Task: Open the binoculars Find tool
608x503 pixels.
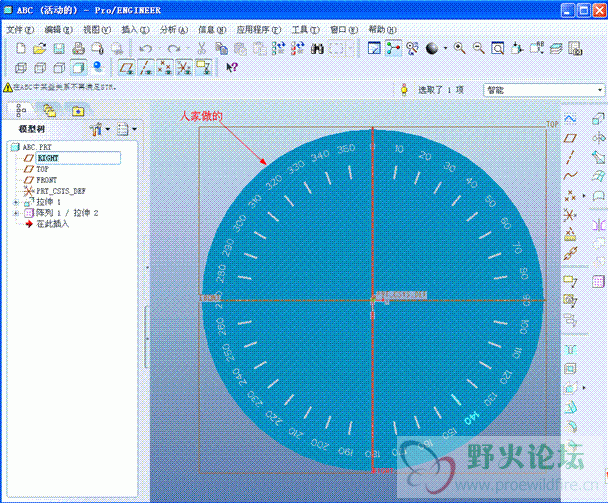Action: click(x=317, y=48)
